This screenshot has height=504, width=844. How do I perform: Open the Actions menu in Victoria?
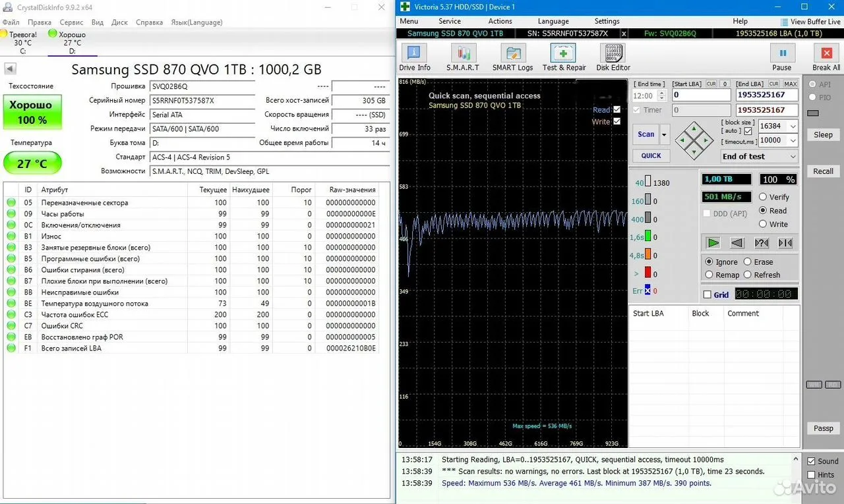[500, 21]
